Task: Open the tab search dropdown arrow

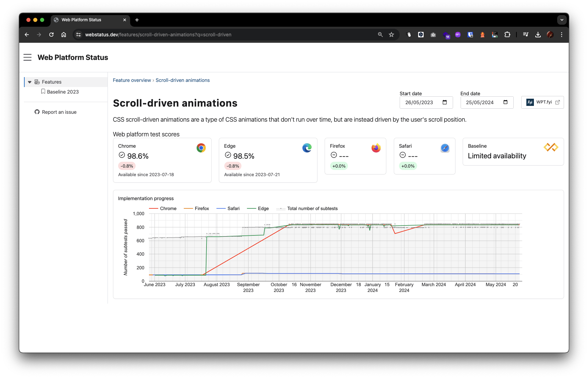Action: 562,20
